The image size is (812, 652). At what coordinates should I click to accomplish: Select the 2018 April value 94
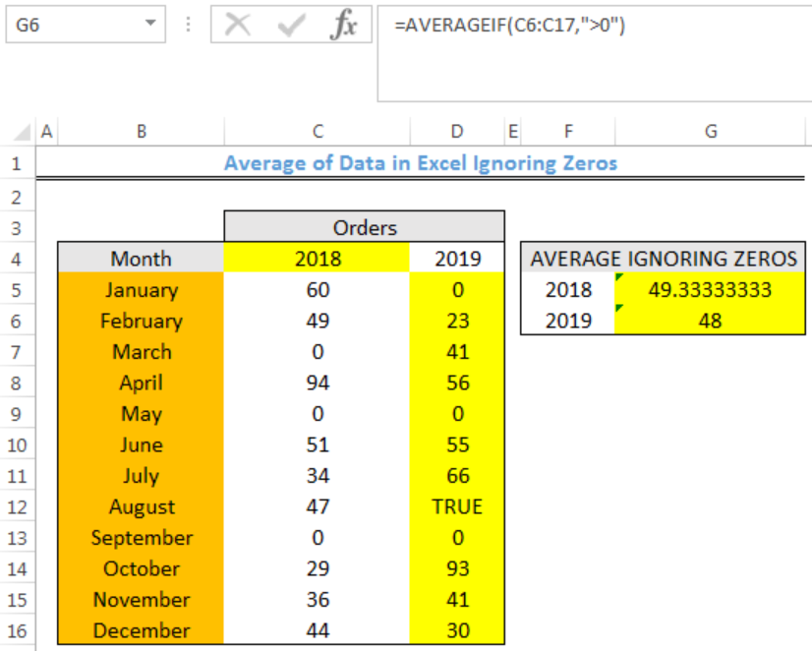[x=318, y=383]
